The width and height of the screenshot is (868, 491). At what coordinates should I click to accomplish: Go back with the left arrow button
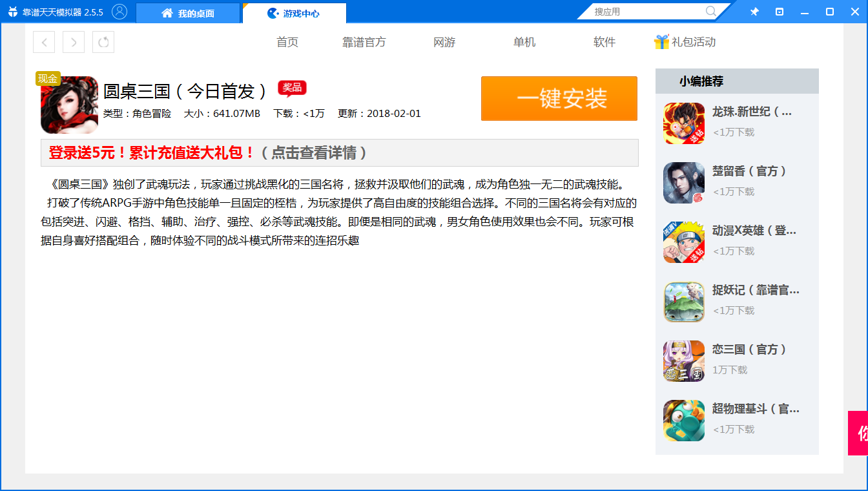point(44,42)
